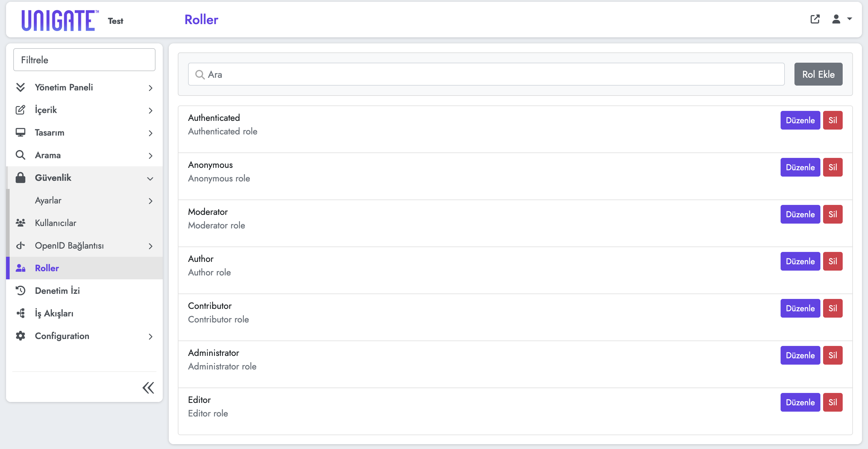The height and width of the screenshot is (449, 868).
Task: Expand the Configuration chevron
Action: [150, 336]
